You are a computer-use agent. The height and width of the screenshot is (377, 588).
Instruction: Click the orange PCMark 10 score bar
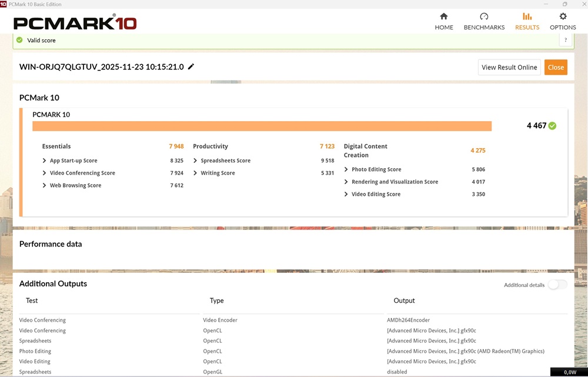pos(262,126)
